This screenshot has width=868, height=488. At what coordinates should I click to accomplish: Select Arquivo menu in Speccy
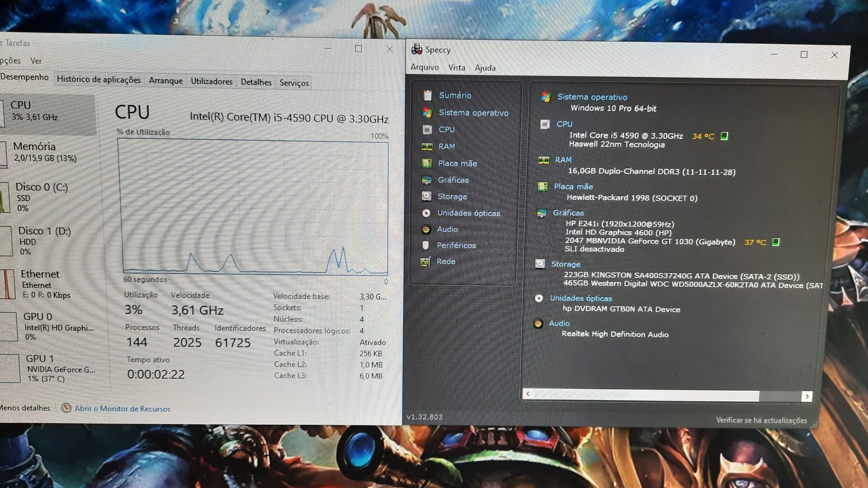click(425, 67)
